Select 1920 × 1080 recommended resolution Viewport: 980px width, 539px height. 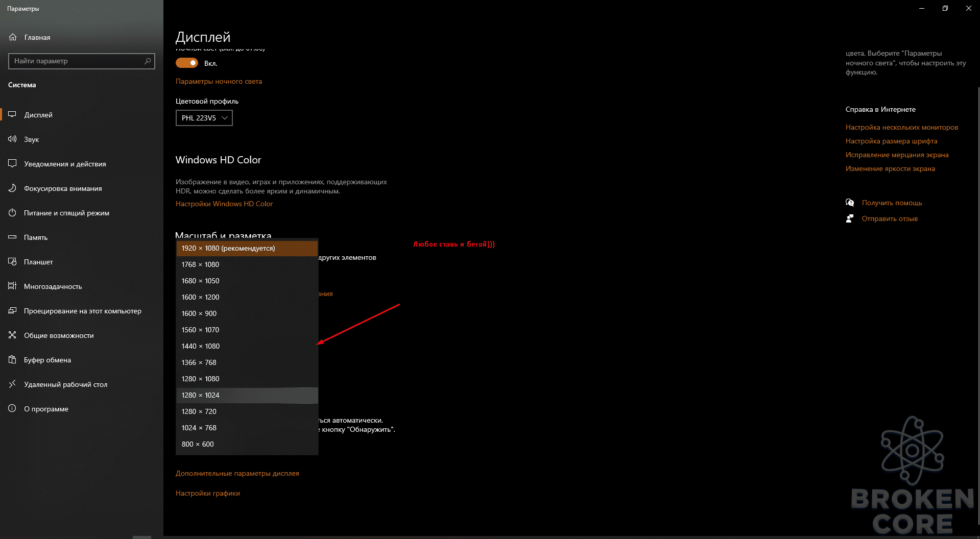(x=247, y=248)
